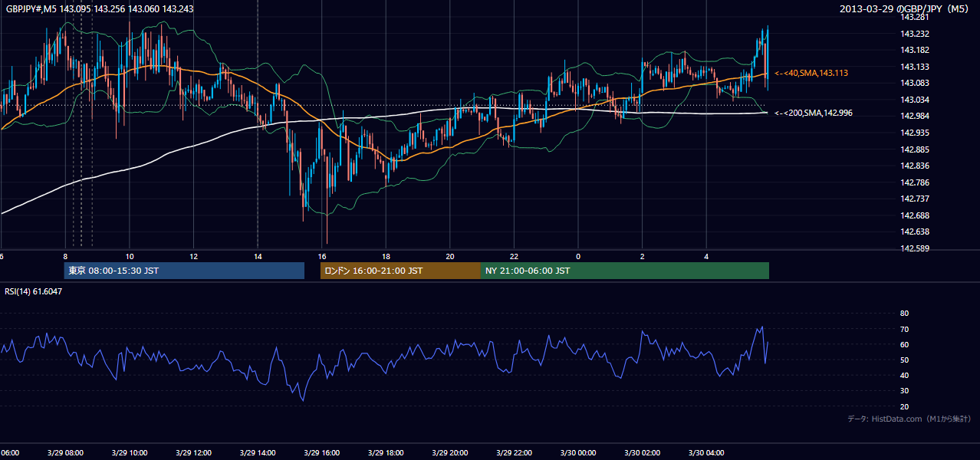This screenshot has width=980, height=460.
Task: Click the bottom date label 3/30 00:00
Action: (x=577, y=453)
